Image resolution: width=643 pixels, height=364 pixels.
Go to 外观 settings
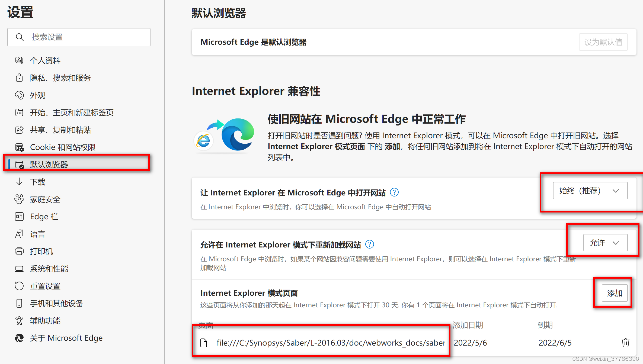[38, 95]
